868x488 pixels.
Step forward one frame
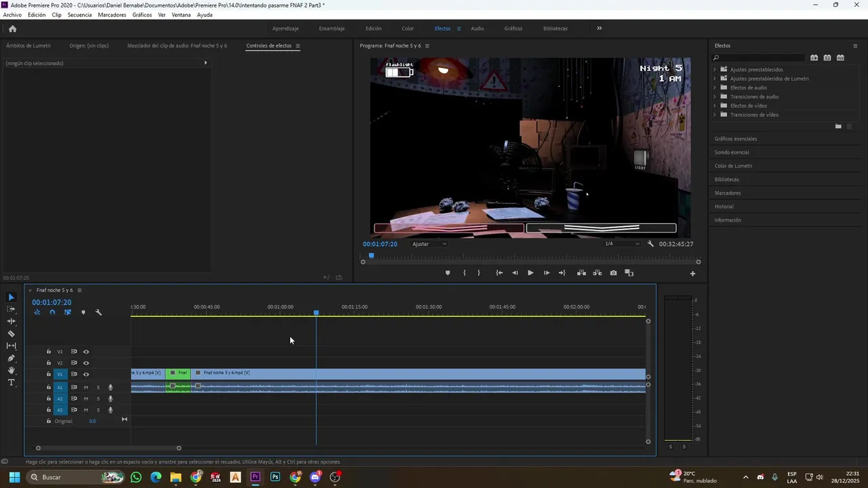click(x=547, y=273)
